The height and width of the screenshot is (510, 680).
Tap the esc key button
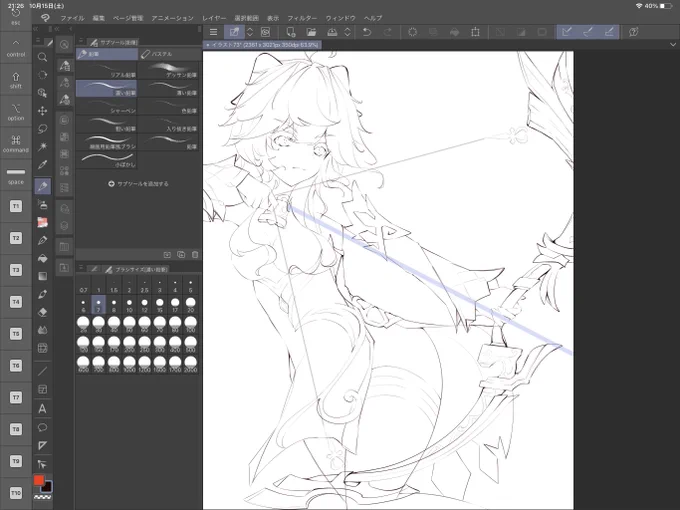click(16, 16)
